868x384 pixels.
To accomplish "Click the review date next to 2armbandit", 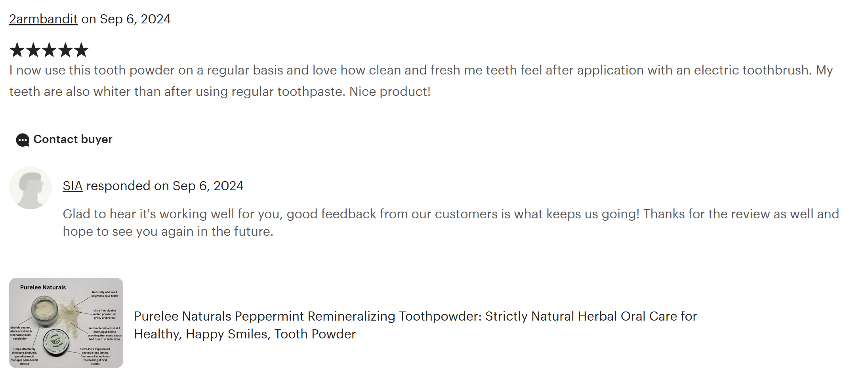I will point(135,19).
